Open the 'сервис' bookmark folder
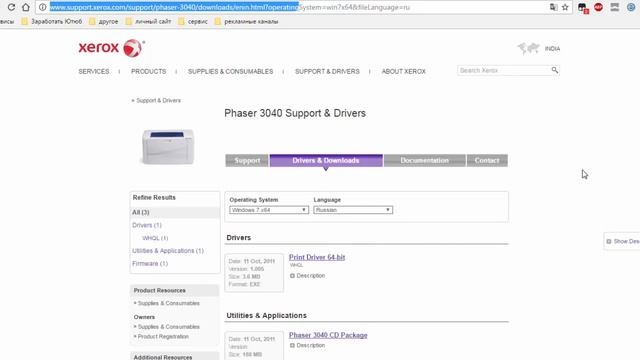Image resolution: width=640 pixels, height=360 pixels. (193, 21)
